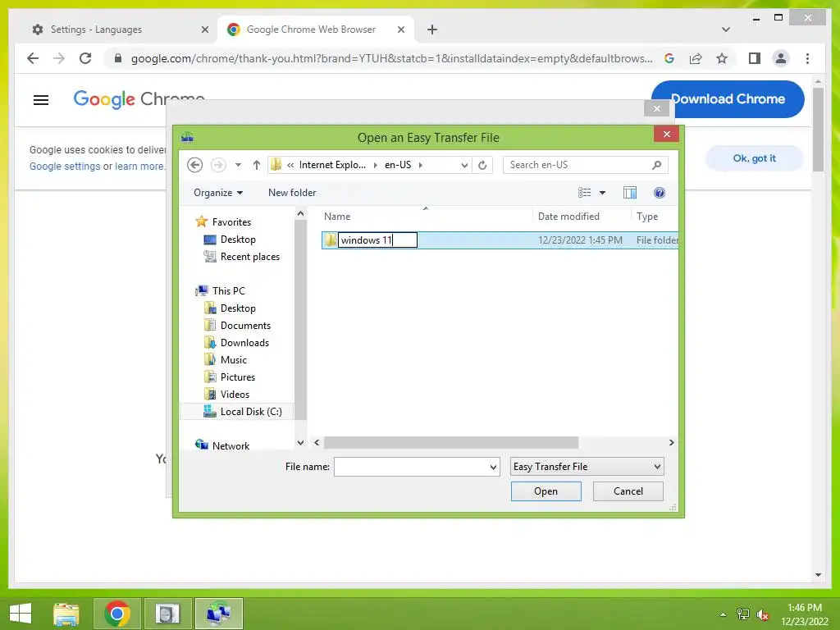Click navigation pane scroll up arrow

pyautogui.click(x=300, y=214)
